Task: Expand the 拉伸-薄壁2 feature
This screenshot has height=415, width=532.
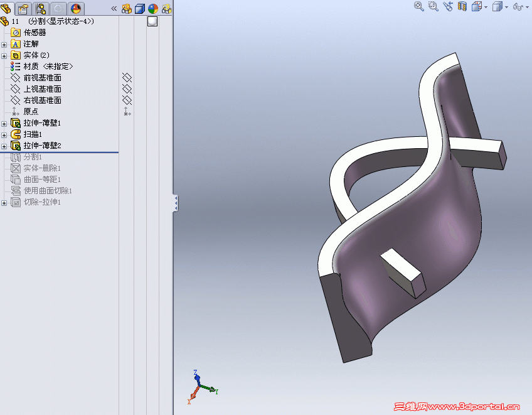Action: (x=4, y=146)
